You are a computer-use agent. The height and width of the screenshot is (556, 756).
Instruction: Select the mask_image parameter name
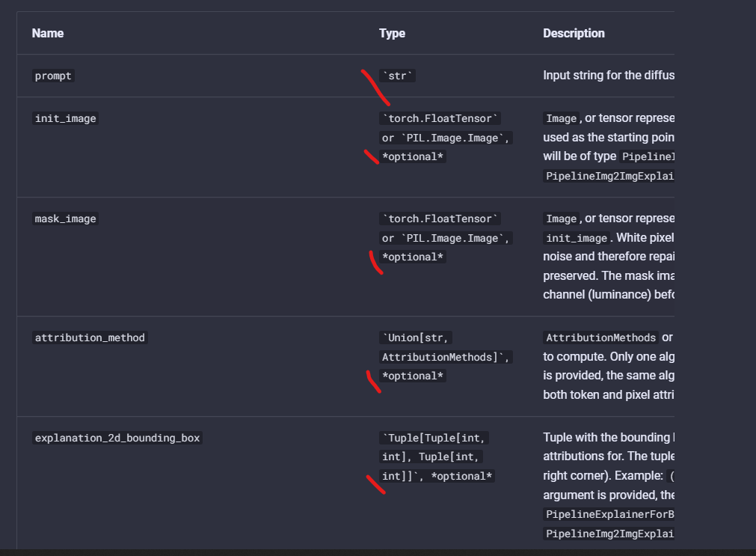(66, 219)
